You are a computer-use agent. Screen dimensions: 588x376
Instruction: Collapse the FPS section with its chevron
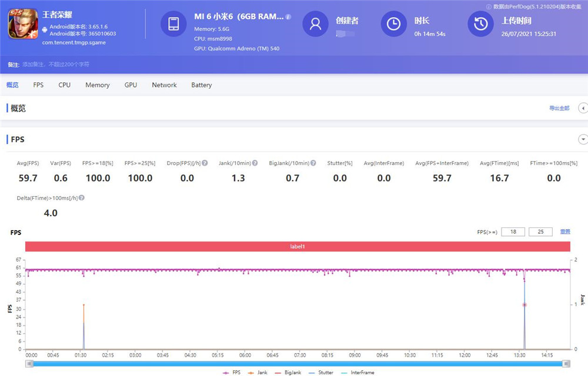click(583, 139)
